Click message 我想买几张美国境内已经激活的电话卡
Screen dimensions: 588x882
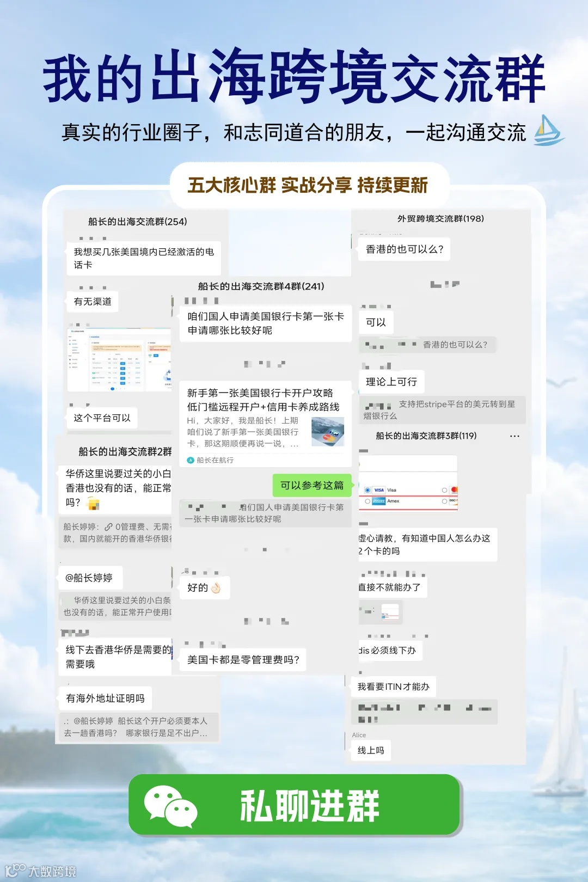click(144, 258)
